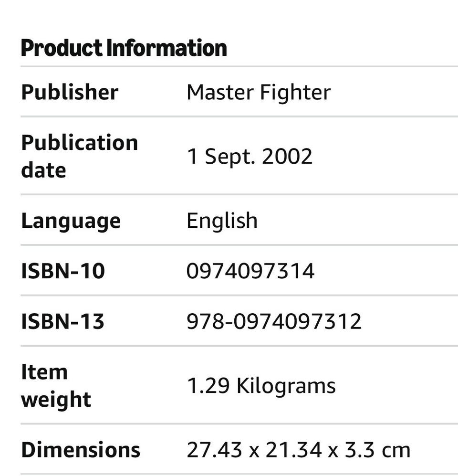
Task: Select the Publisher row label
Action: [70, 92]
